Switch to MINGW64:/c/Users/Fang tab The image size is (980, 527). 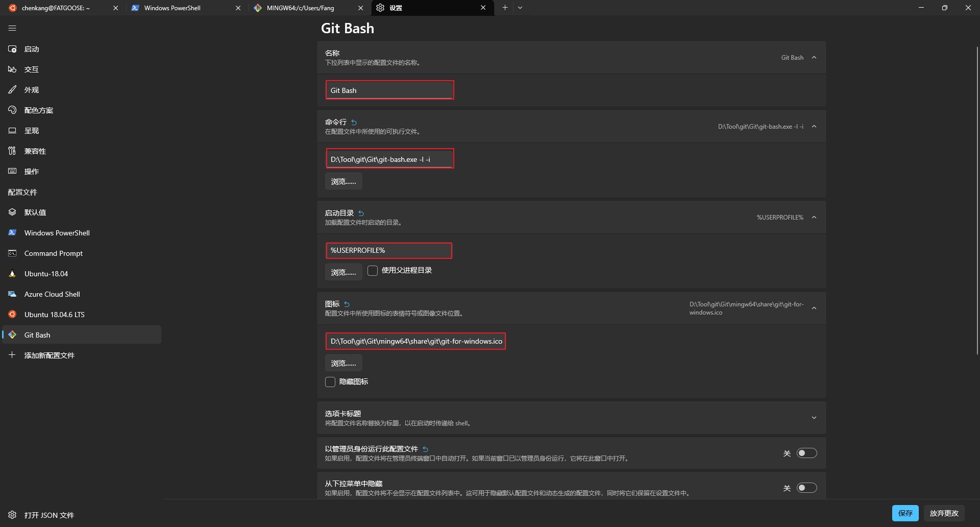pos(309,8)
